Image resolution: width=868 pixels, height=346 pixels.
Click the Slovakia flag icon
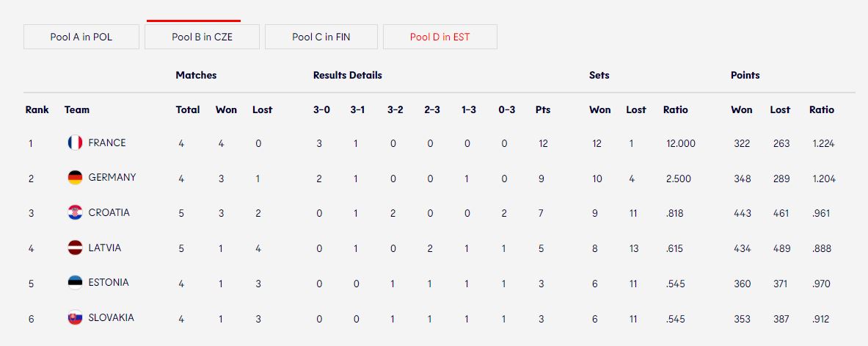(x=76, y=318)
